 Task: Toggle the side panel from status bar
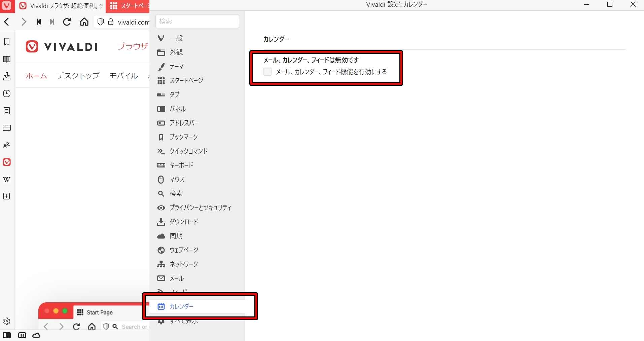pos(7,335)
